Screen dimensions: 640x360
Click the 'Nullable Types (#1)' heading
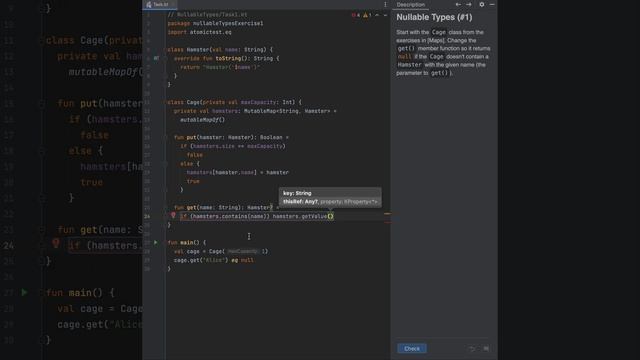tap(434, 17)
